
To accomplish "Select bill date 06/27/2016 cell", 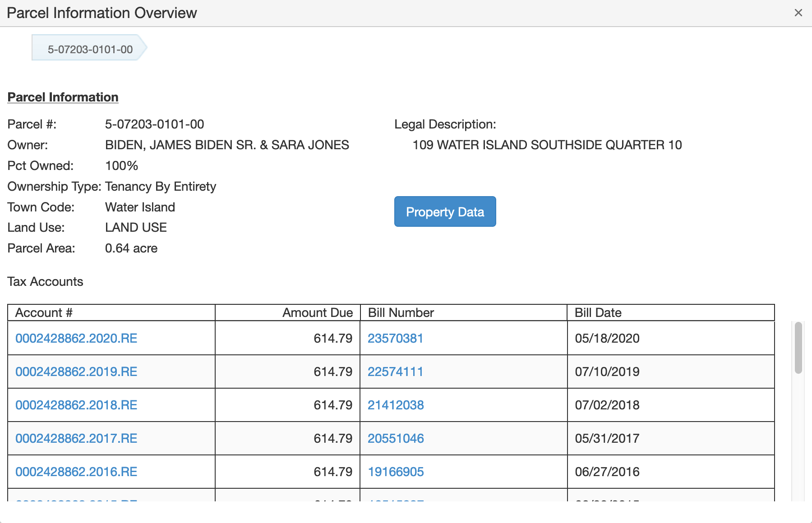I will click(671, 472).
